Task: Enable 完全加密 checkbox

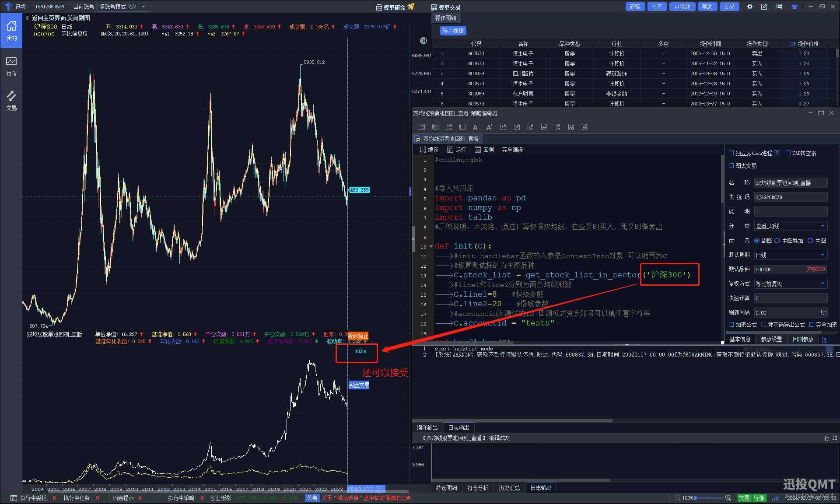Action: tap(812, 325)
